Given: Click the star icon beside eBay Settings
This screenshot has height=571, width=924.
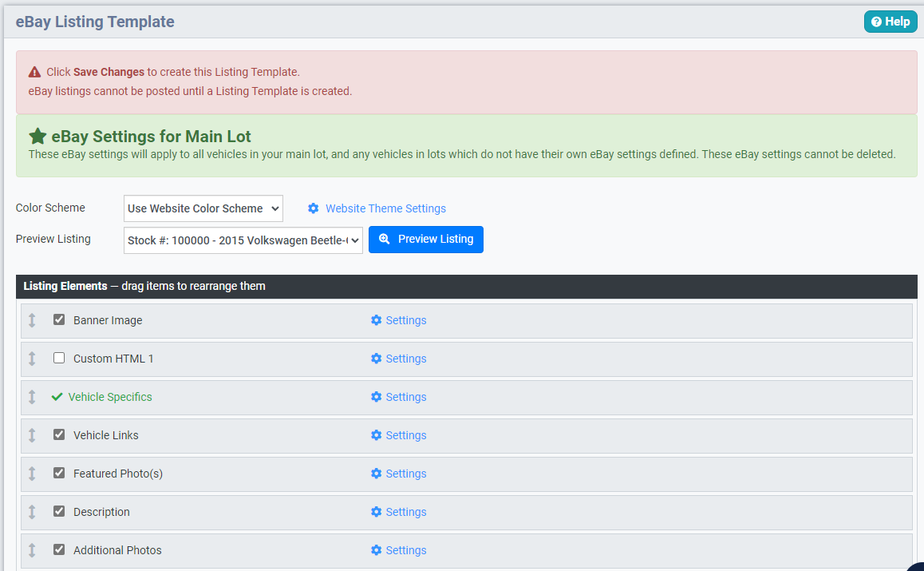Looking at the screenshot, I should coord(38,137).
